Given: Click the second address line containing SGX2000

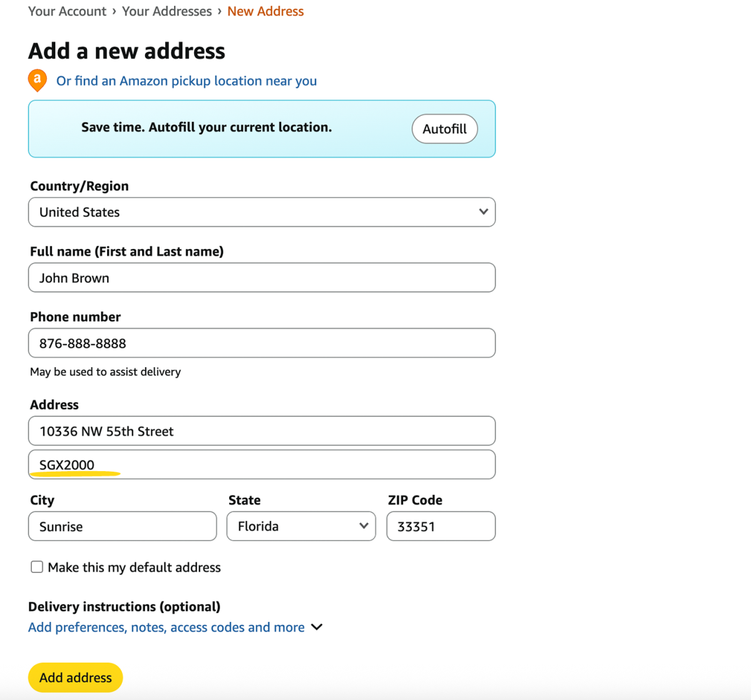Looking at the screenshot, I should point(262,465).
